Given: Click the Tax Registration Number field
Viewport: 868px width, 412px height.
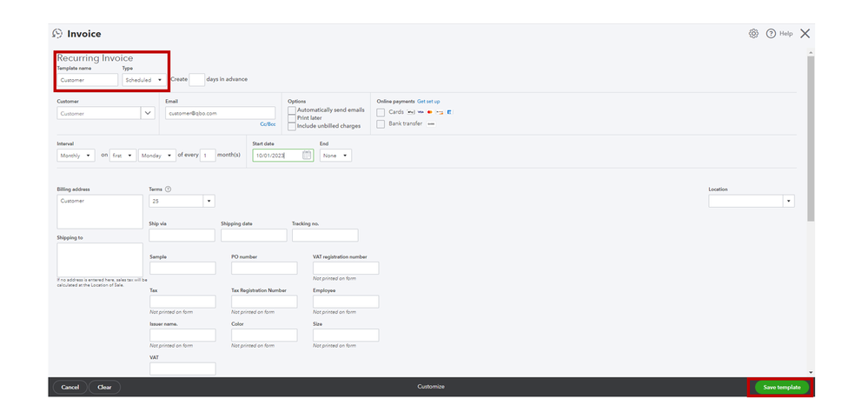Looking at the screenshot, I should click(x=264, y=302).
